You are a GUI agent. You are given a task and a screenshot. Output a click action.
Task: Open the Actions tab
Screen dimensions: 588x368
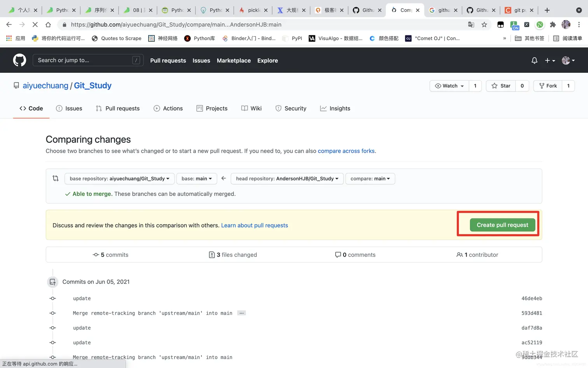pyautogui.click(x=168, y=108)
